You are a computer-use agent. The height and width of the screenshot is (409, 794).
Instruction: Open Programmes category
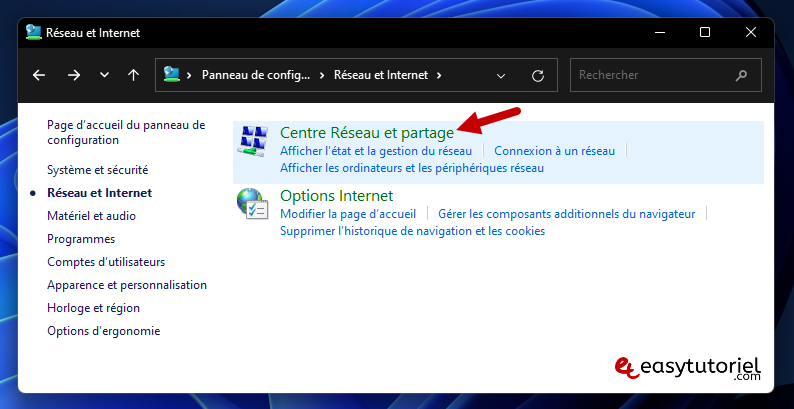(x=81, y=239)
